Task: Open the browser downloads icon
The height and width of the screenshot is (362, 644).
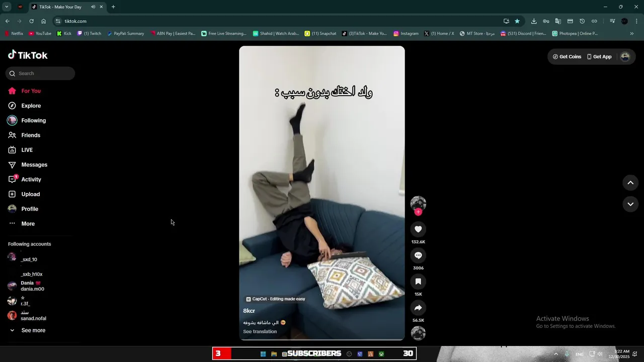Action: 534,21
